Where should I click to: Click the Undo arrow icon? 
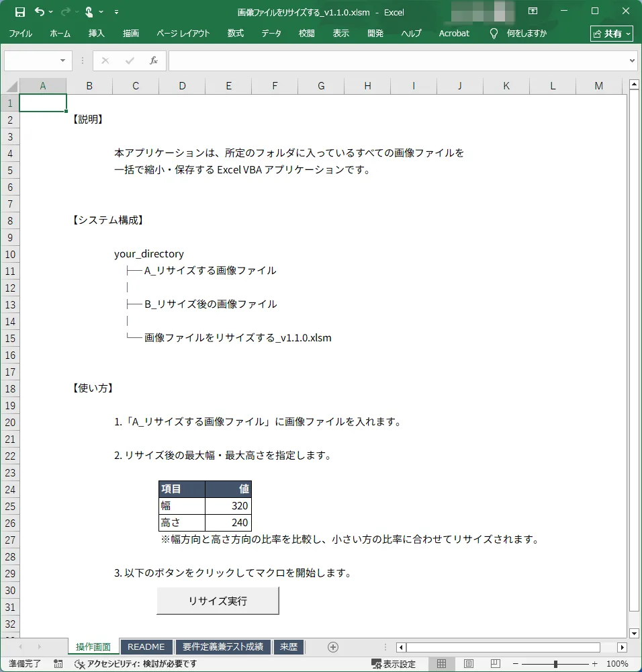[x=40, y=11]
